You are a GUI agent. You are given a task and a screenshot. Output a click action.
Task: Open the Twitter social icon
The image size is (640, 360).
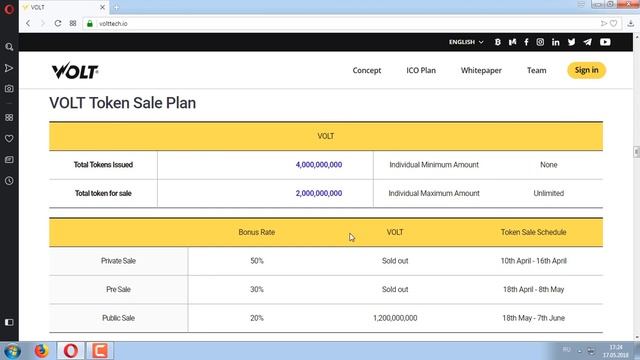[571, 42]
